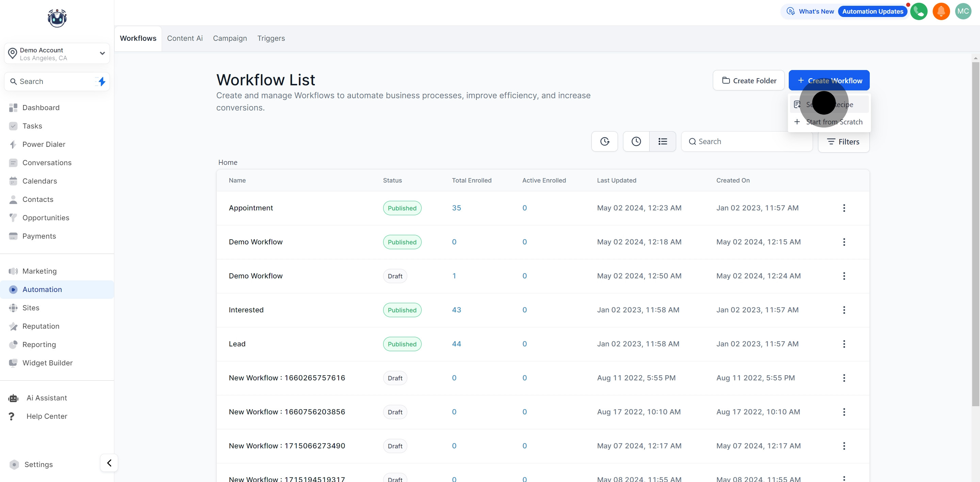
Task: Open the Filters button
Action: pos(844,142)
